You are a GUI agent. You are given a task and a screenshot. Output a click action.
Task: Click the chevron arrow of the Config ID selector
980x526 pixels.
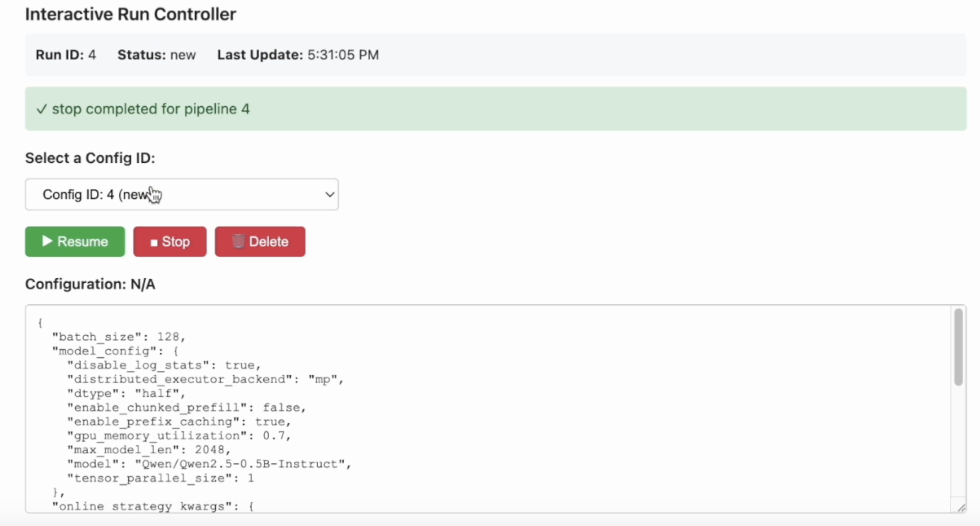coord(329,194)
